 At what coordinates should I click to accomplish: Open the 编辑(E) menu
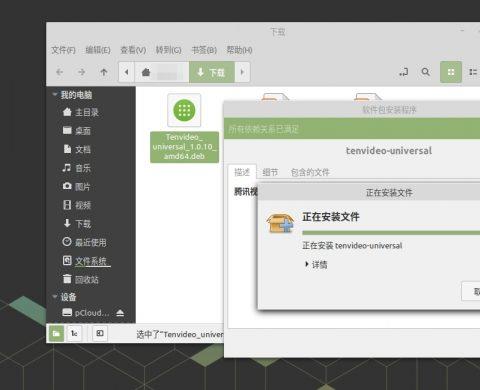coord(98,50)
